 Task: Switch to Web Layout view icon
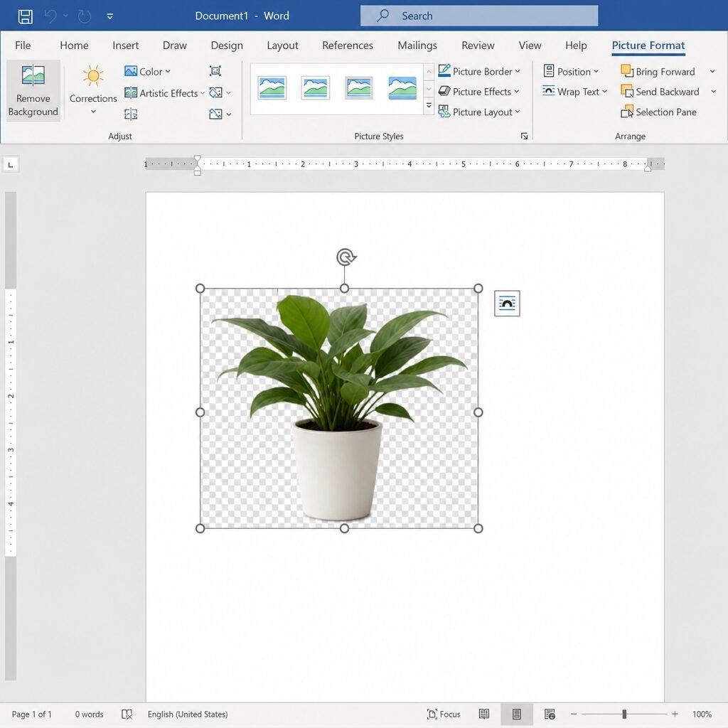(x=550, y=714)
